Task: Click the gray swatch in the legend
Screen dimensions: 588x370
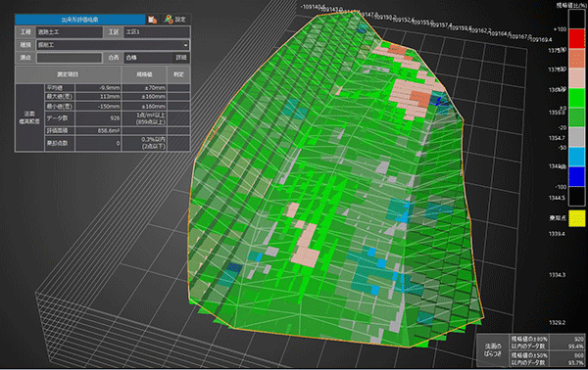Action: [577, 137]
